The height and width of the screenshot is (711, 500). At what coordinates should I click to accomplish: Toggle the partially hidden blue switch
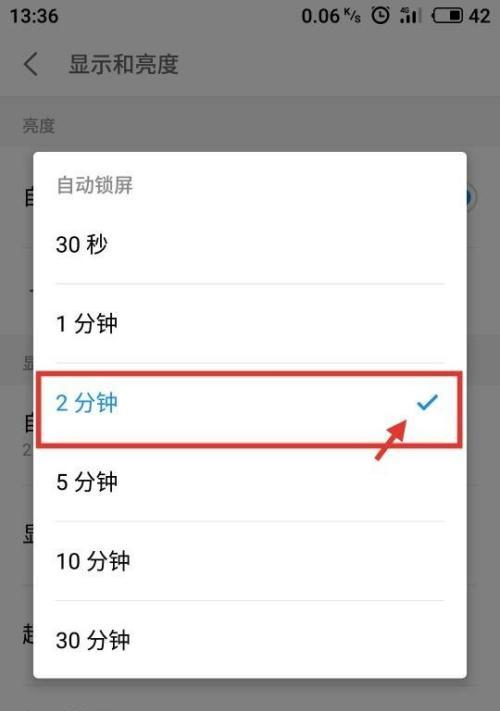pos(471,198)
